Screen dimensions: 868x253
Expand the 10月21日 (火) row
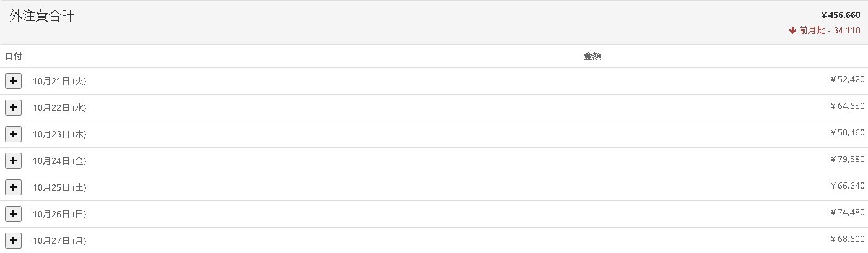pyautogui.click(x=13, y=81)
